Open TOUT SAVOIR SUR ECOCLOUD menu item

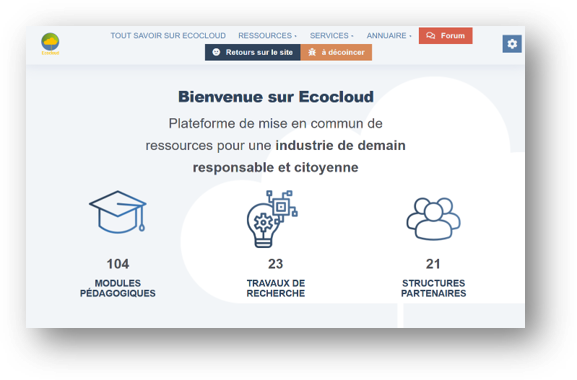[x=168, y=36]
